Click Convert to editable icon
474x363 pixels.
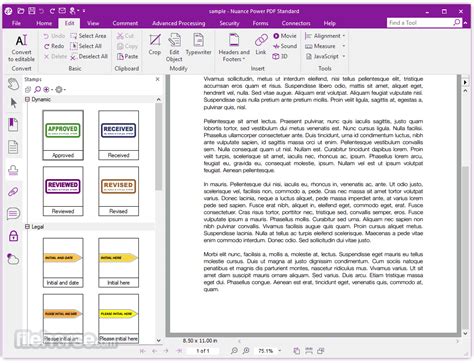[21, 48]
